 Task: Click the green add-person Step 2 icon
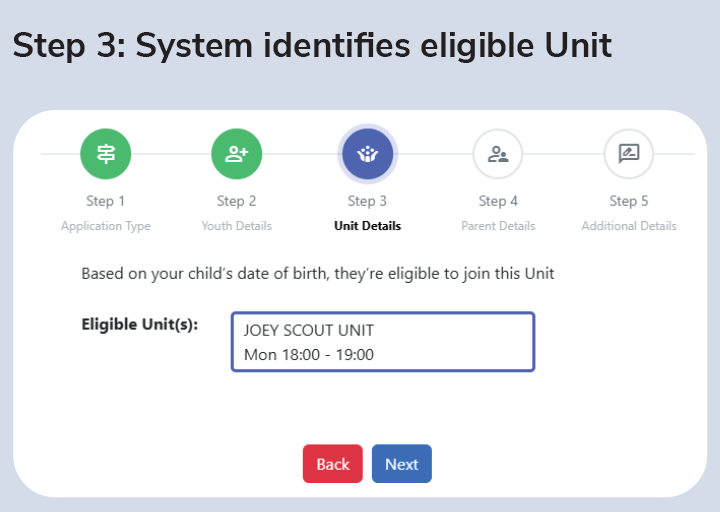pos(236,154)
